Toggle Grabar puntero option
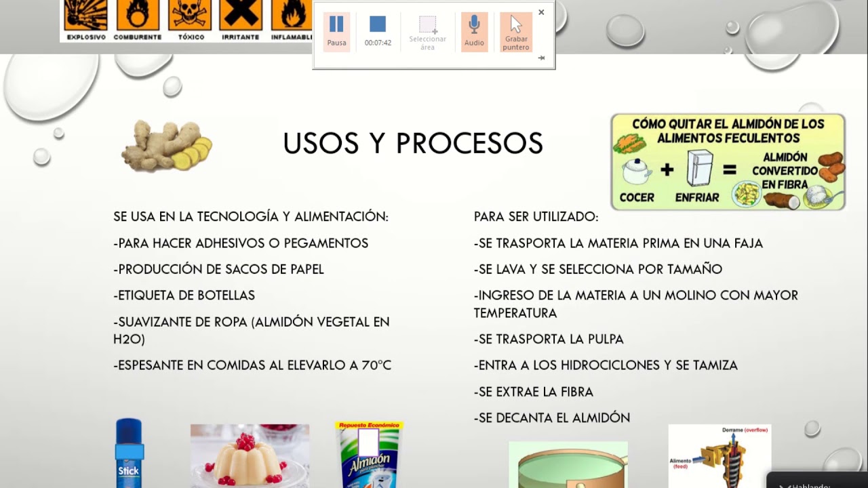This screenshot has height=488, width=868. pos(516,32)
